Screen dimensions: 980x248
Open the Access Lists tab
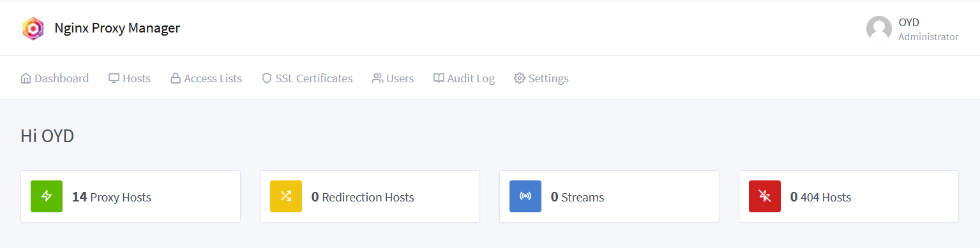(206, 78)
